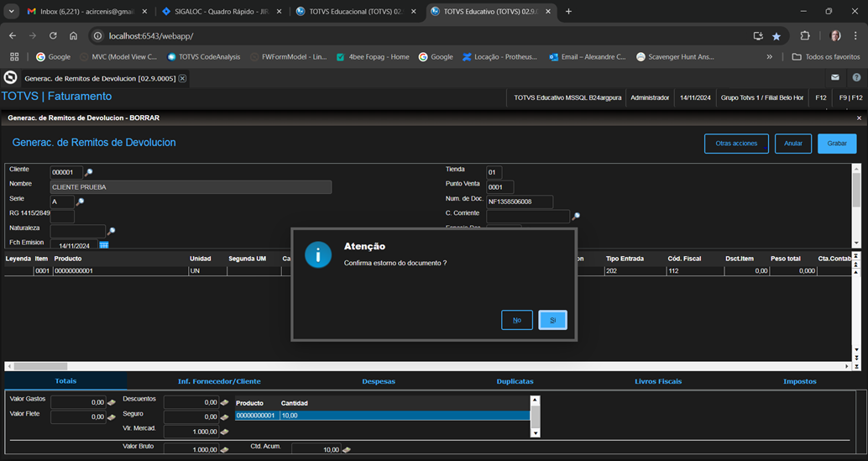Image resolution: width=868 pixels, height=461 pixels.
Task: Click the Valor Gastos calculator icon
Action: pyautogui.click(x=112, y=402)
